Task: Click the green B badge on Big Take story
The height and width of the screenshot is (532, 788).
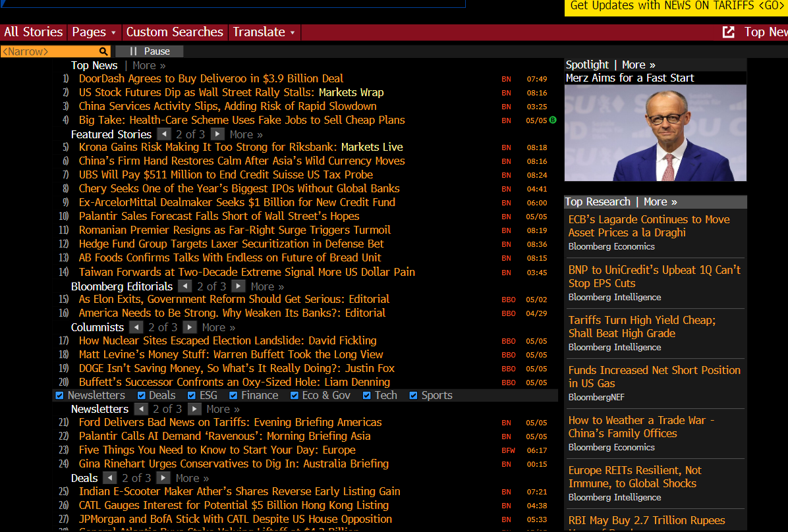Action: [553, 120]
